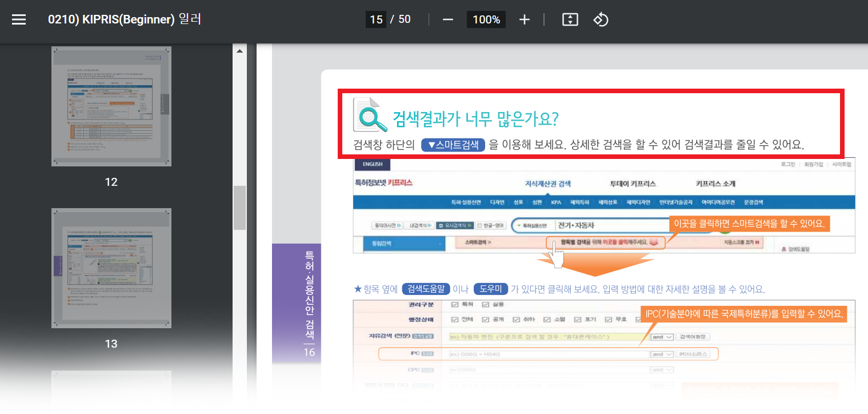Select page 13 thumbnail
The image size is (868, 414).
click(111, 268)
